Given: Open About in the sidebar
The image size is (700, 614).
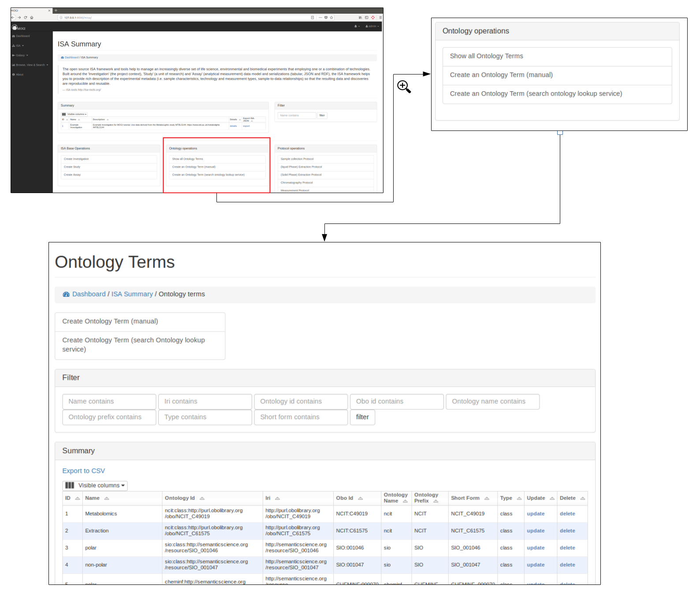Looking at the screenshot, I should coord(18,74).
